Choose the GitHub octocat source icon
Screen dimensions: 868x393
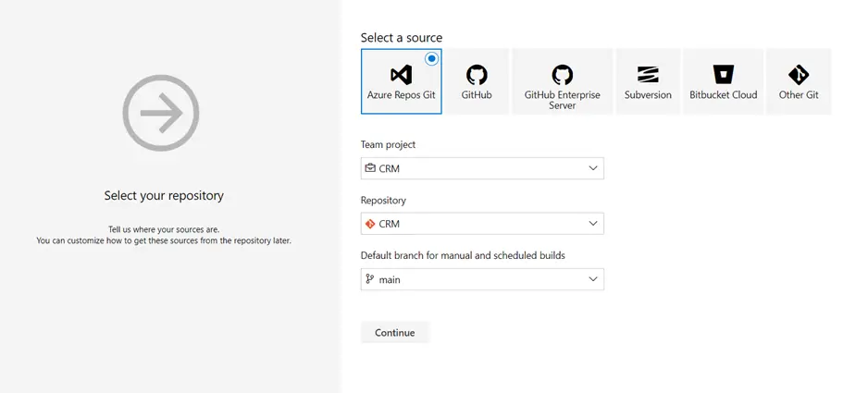(x=477, y=75)
